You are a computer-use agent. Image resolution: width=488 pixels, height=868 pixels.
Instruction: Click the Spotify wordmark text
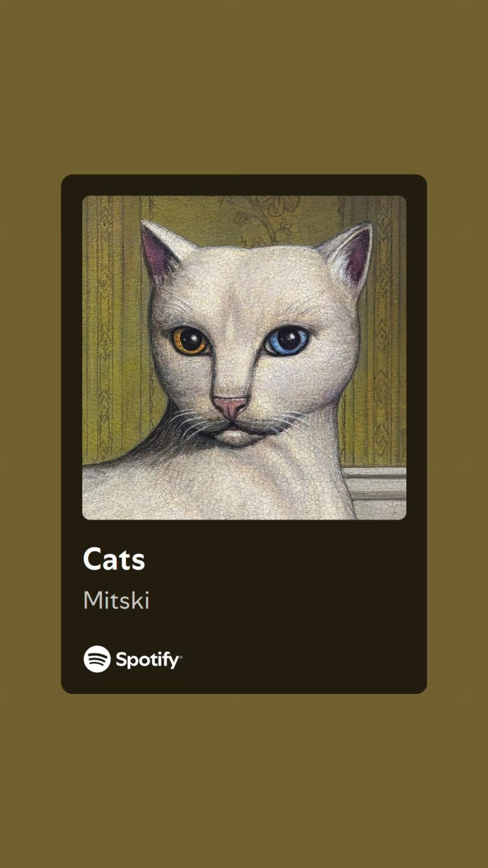(x=149, y=660)
